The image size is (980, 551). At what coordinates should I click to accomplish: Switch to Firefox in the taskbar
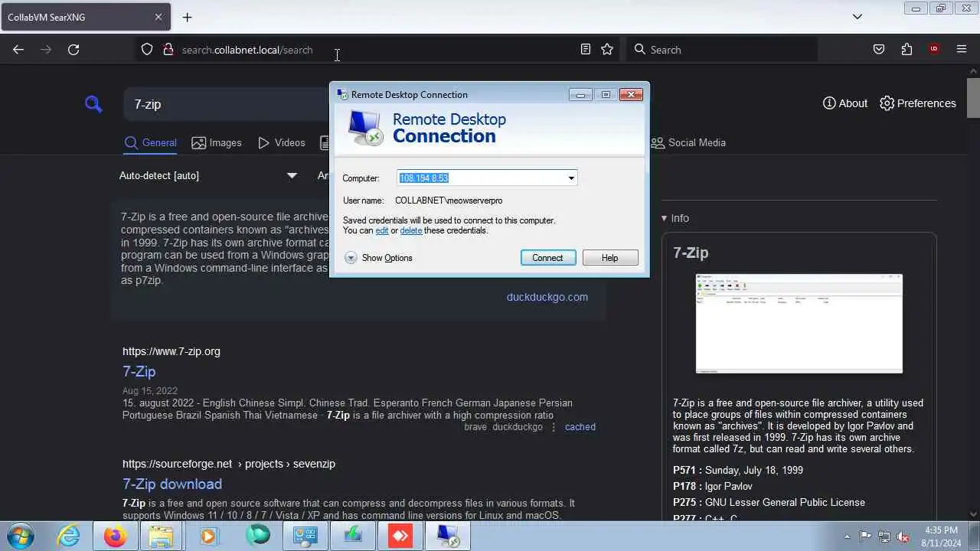(115, 536)
